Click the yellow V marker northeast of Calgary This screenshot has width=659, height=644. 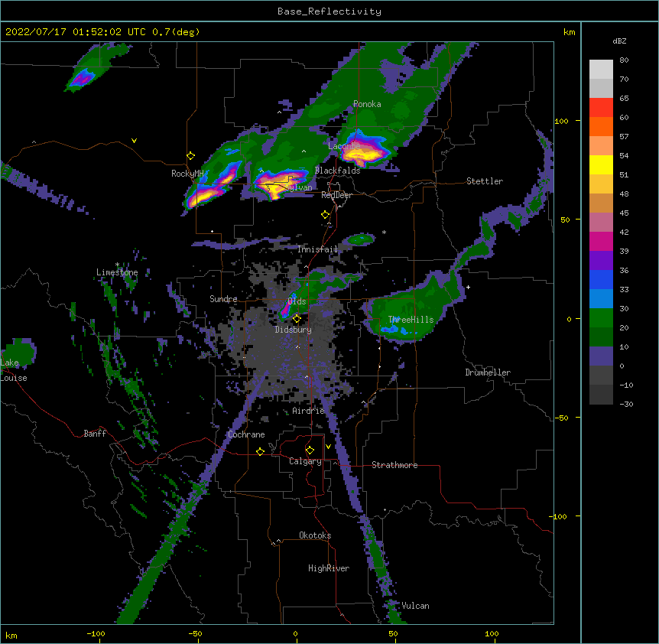click(x=328, y=447)
